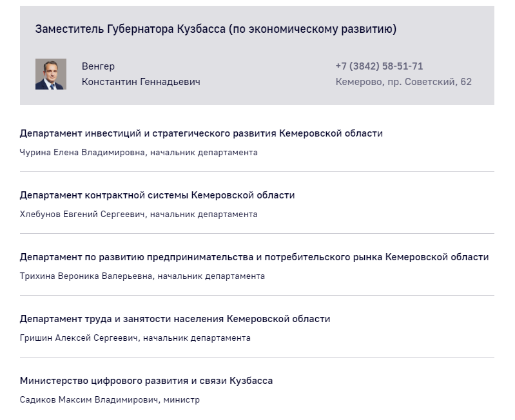This screenshot has height=420, width=515.
Task: Click the address Кемерово, пр. Советский, 62
Action: click(403, 82)
